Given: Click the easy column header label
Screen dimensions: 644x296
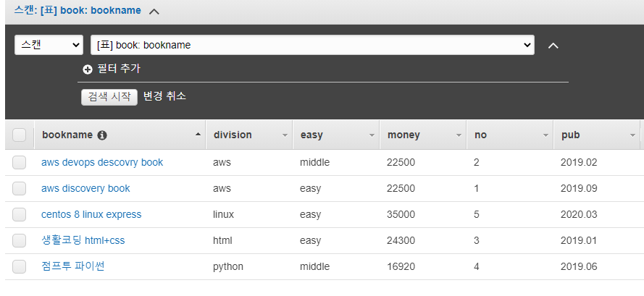Looking at the screenshot, I should (x=311, y=135).
